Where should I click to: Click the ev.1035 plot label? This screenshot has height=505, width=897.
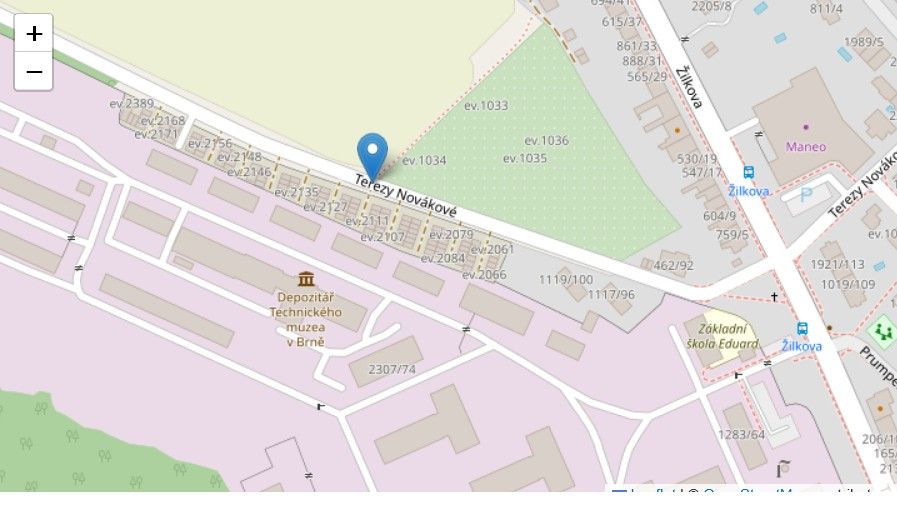pos(525,158)
